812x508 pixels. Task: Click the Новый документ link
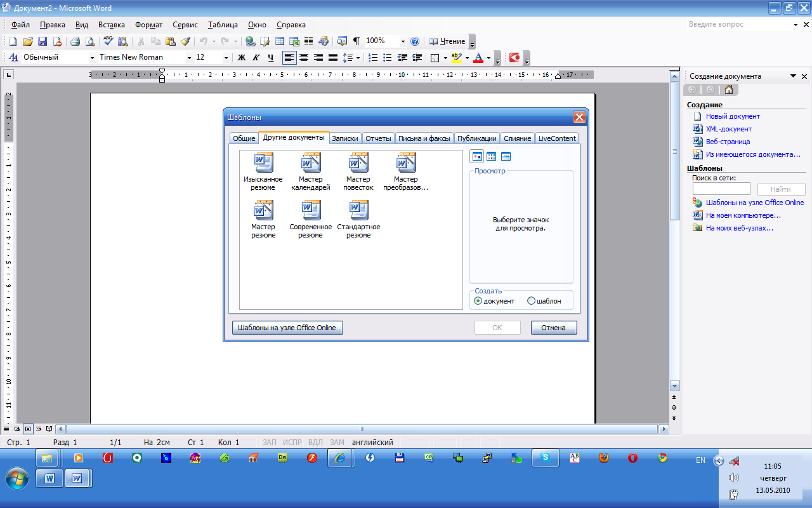(733, 116)
